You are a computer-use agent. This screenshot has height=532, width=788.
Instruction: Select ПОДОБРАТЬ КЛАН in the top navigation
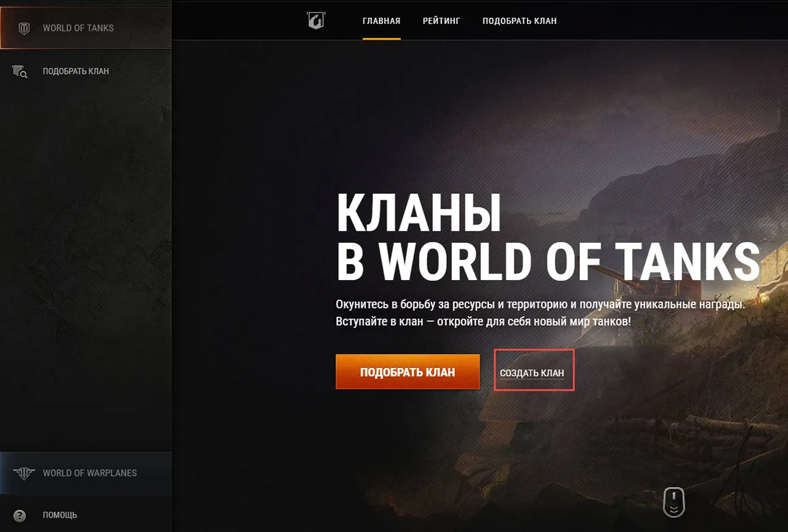point(520,21)
